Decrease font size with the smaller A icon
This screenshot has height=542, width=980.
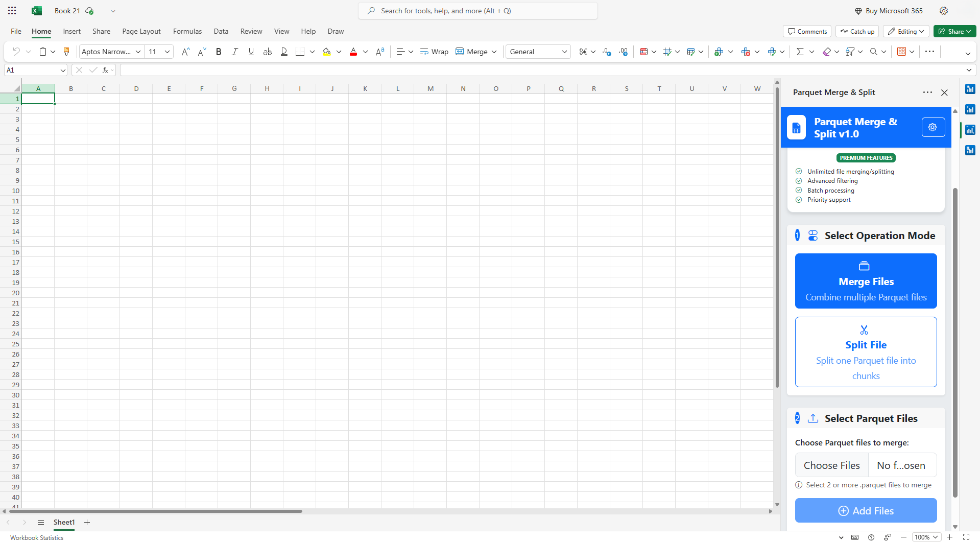coord(202,52)
